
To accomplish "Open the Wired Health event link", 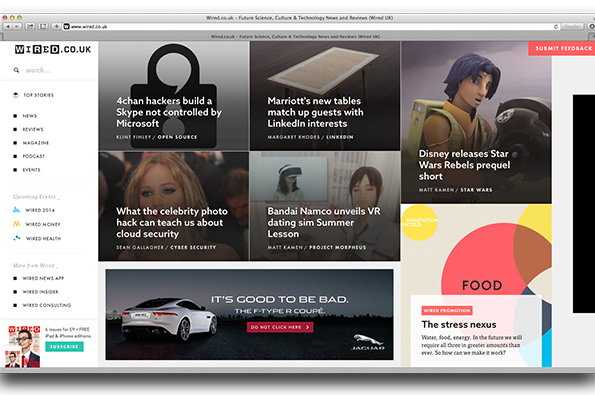I will 44,239.
